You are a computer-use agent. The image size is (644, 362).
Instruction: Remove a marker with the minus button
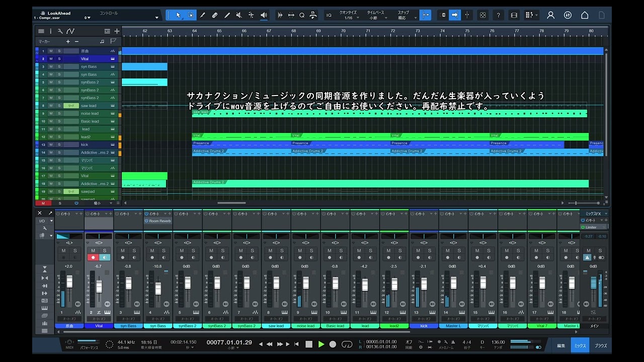click(x=76, y=41)
